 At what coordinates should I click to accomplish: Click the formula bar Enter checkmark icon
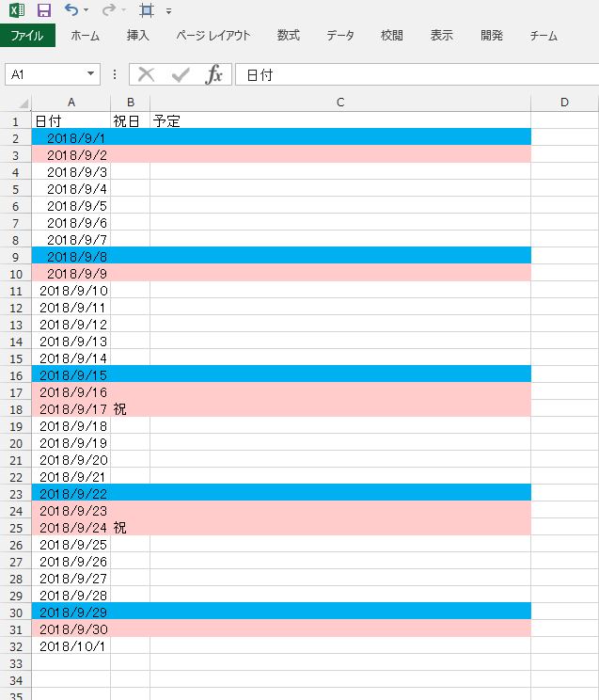181,74
